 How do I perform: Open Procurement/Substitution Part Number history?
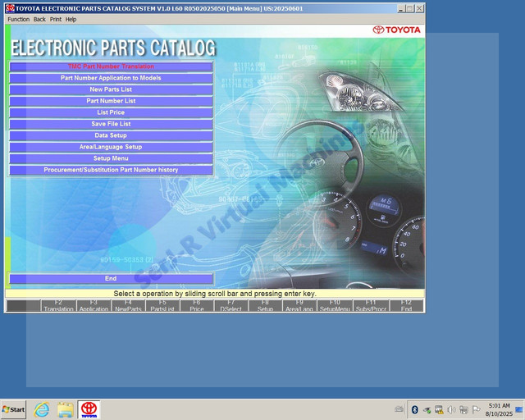111,170
